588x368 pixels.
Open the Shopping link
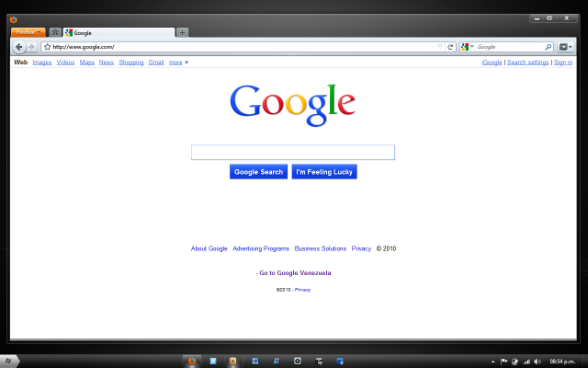tap(131, 63)
